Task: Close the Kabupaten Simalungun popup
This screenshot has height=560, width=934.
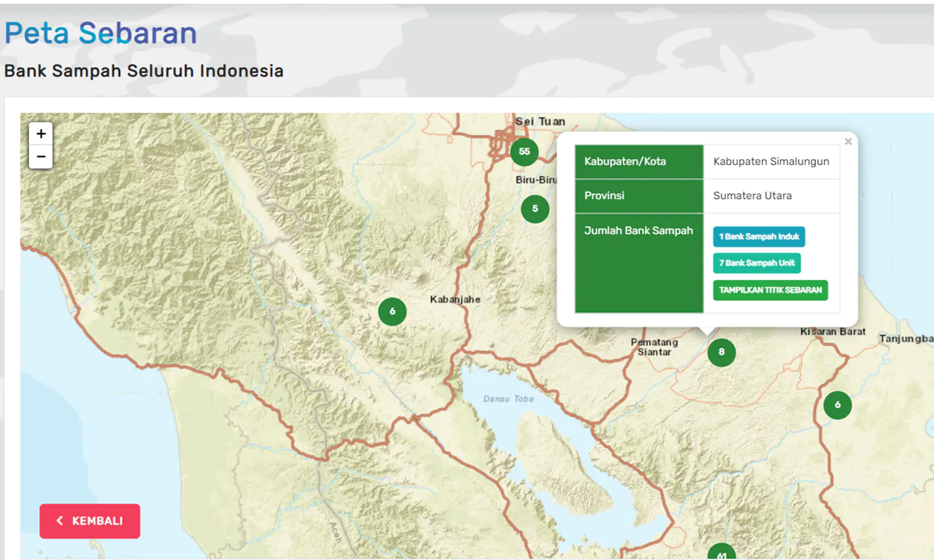Action: (x=848, y=142)
